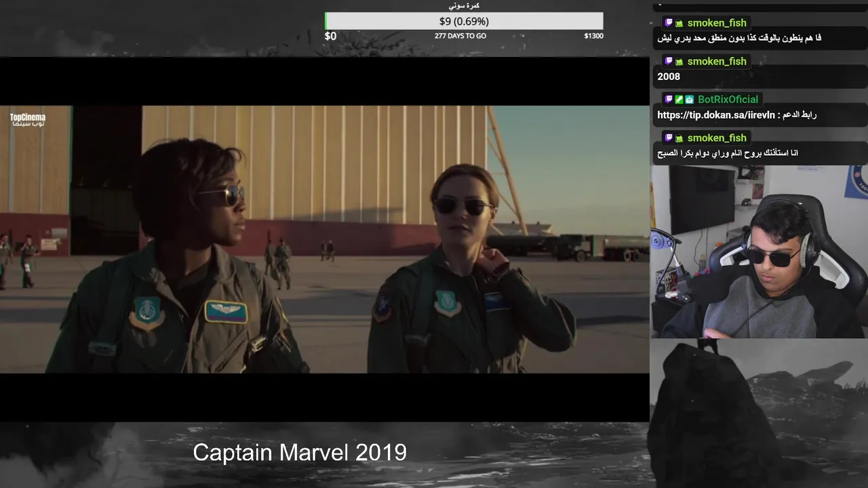The image size is (868, 488).
Task: Click the BotRixOficial username in chat
Action: pyautogui.click(x=728, y=100)
